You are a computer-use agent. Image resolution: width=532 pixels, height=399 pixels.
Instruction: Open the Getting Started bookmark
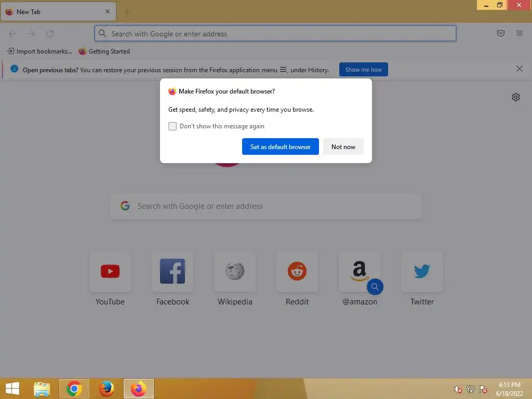tap(104, 51)
